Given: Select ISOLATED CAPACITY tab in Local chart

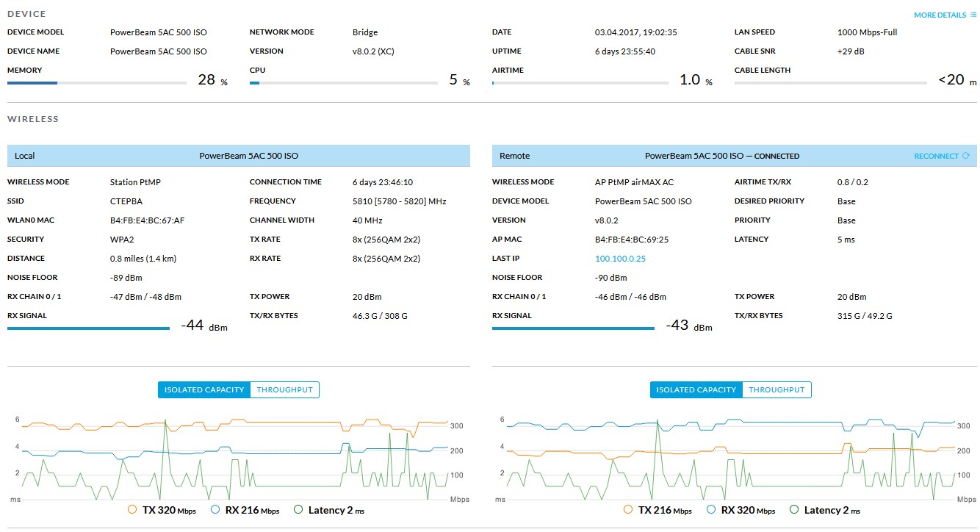Looking at the screenshot, I should tap(204, 389).
